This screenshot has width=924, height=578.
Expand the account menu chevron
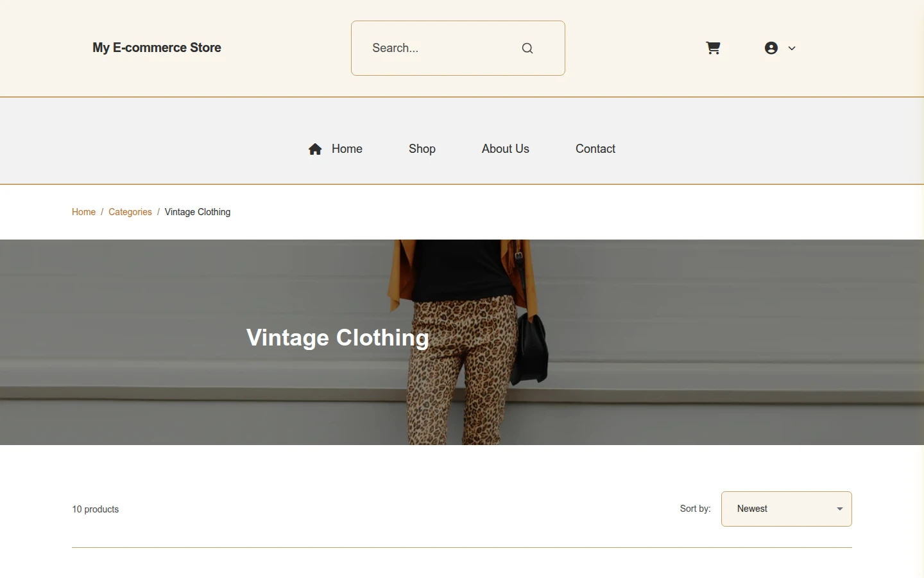[792, 48]
